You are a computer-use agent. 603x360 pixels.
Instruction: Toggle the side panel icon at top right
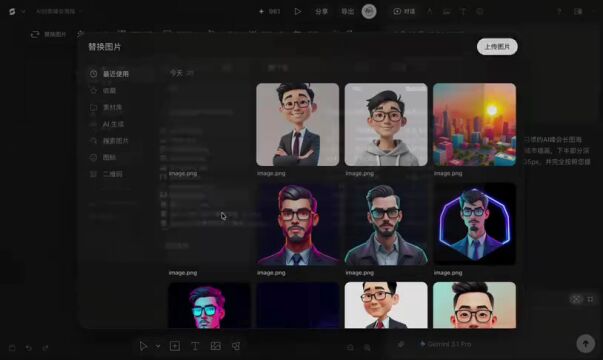click(x=578, y=12)
